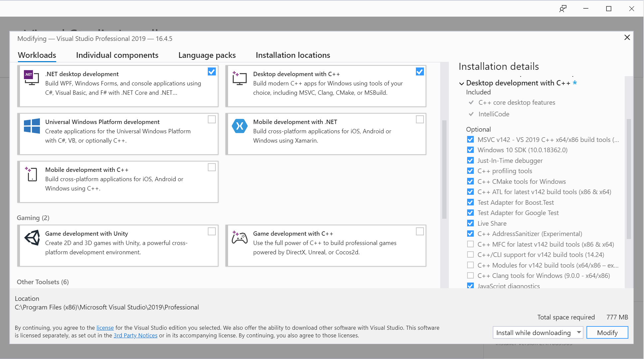The height and width of the screenshot is (359, 644).
Task: Switch to the Language packs tab
Action: [207, 55]
